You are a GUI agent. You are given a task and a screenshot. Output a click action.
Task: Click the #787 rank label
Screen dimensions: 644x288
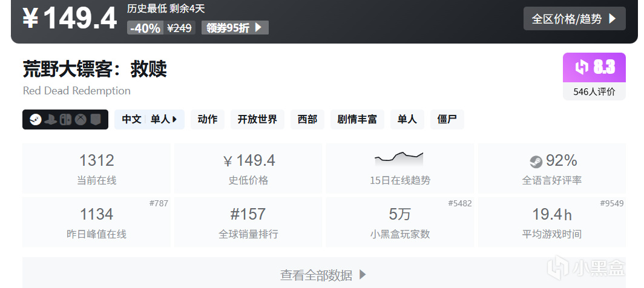click(159, 203)
